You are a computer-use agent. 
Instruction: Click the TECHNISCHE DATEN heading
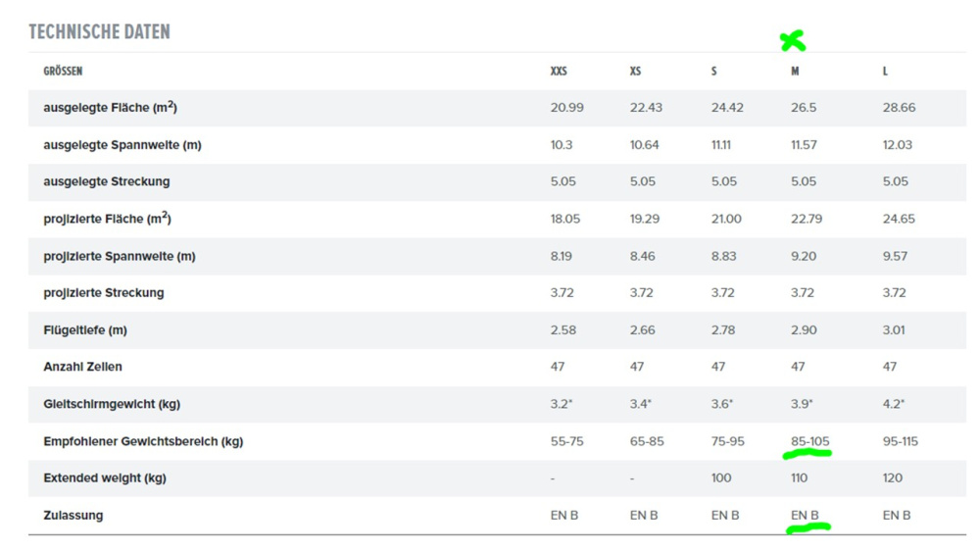point(99,32)
